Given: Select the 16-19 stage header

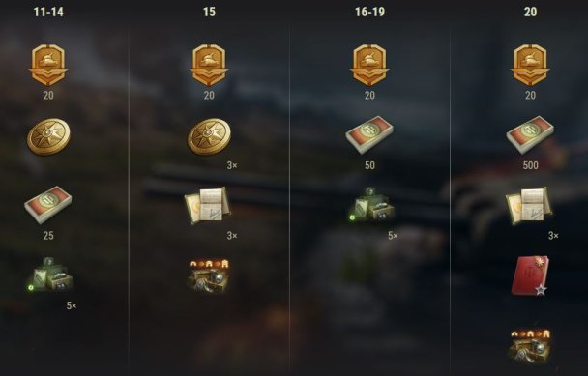Looking at the screenshot, I should tap(369, 12).
